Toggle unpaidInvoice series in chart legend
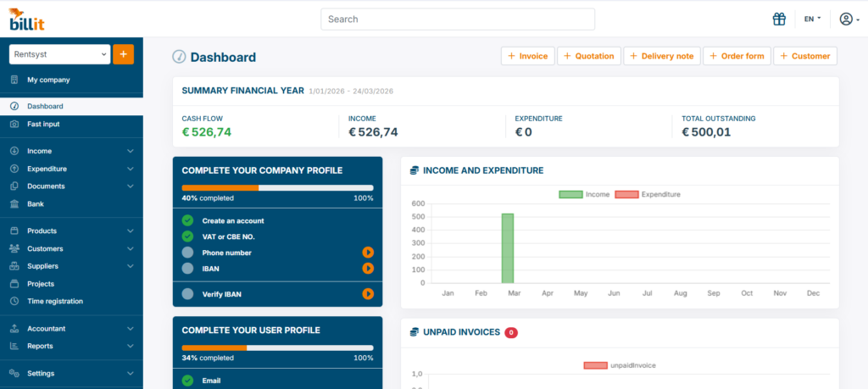Viewport: 868px width, 389px height. point(619,365)
